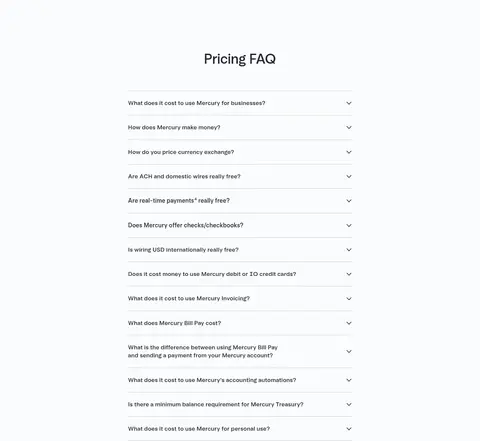Select 'Does Mercury offer checks/checkbooks?' text
The image size is (480, 441).
(185, 225)
